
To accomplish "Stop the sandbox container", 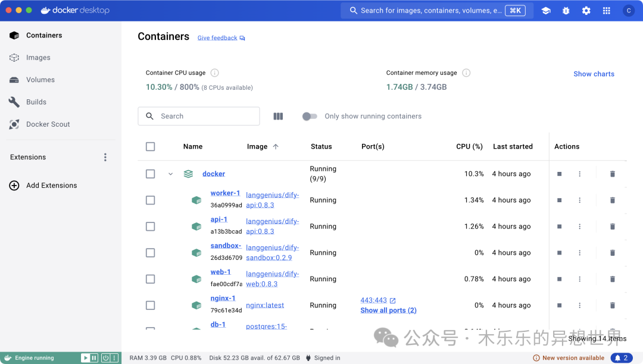I will coord(559,253).
